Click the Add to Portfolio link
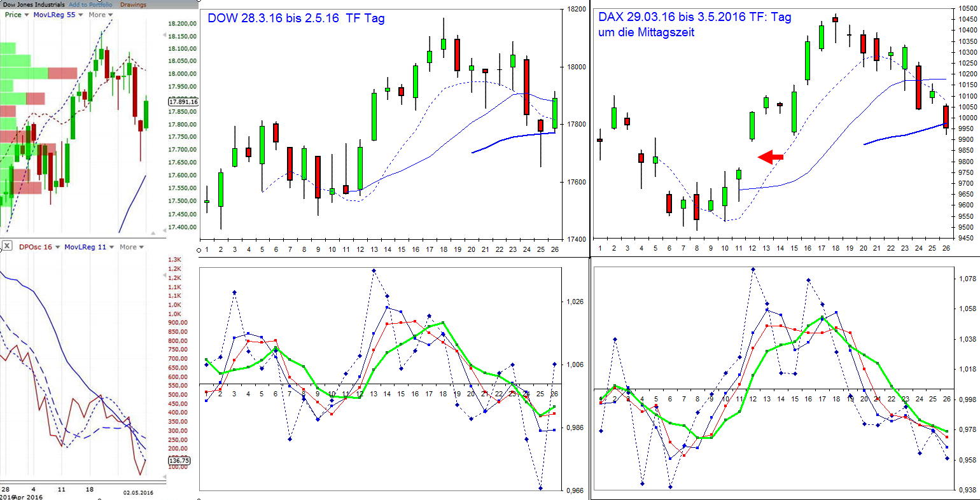 [x=90, y=5]
